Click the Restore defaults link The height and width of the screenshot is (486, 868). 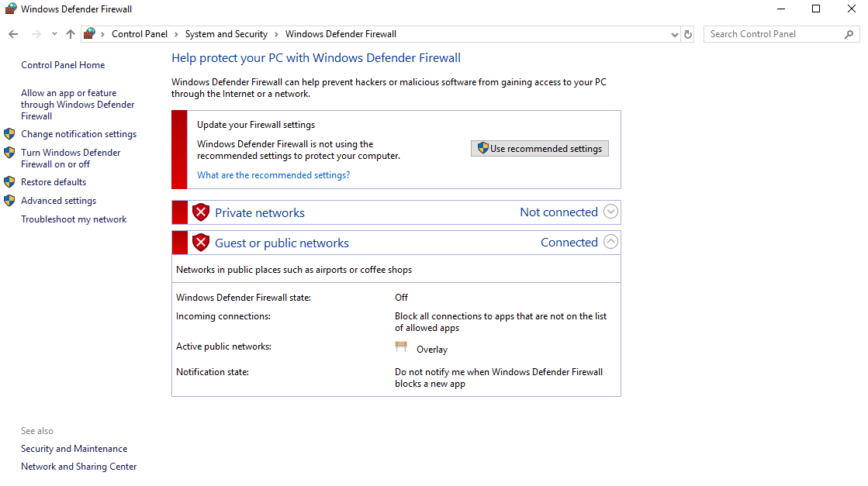pyautogui.click(x=54, y=182)
